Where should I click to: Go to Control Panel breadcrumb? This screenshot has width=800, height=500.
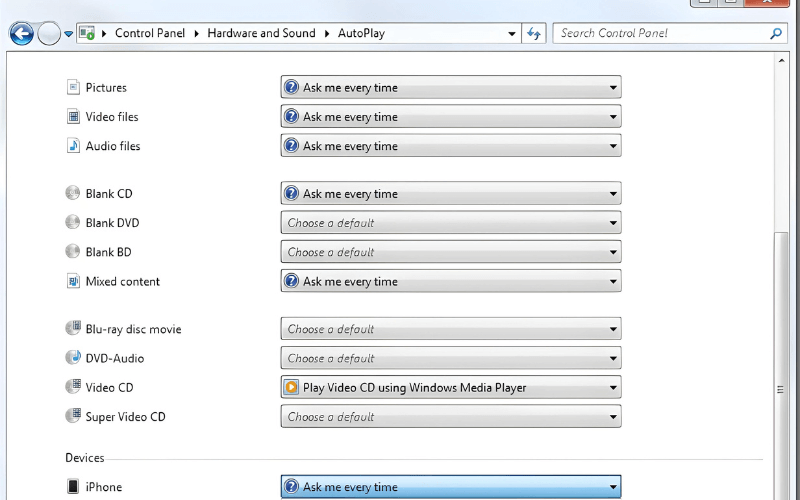(149, 33)
